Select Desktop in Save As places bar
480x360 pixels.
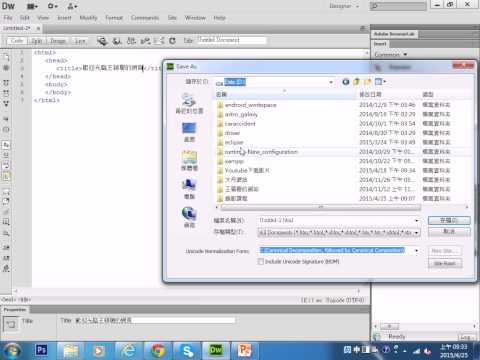pyautogui.click(x=189, y=132)
